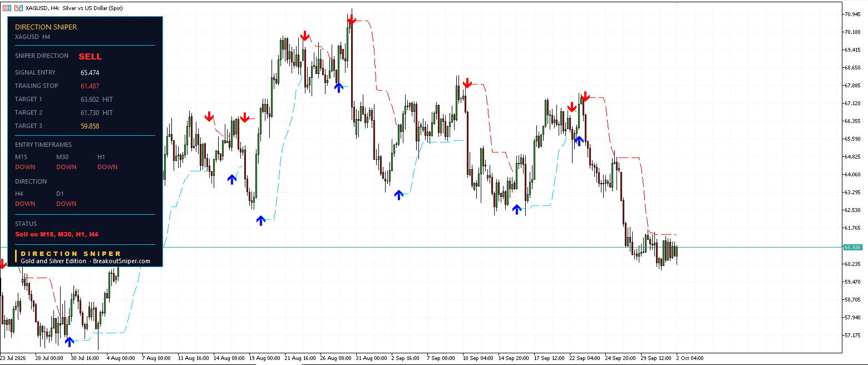Click the 'HIT' marker next to Target 1
The width and height of the screenshot is (868, 365).
tap(107, 99)
